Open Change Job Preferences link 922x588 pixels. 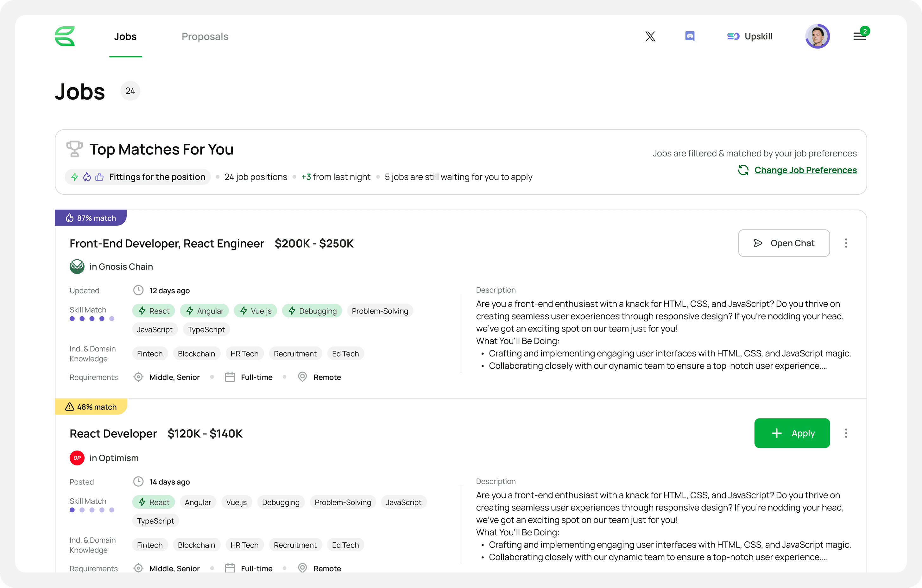(805, 170)
